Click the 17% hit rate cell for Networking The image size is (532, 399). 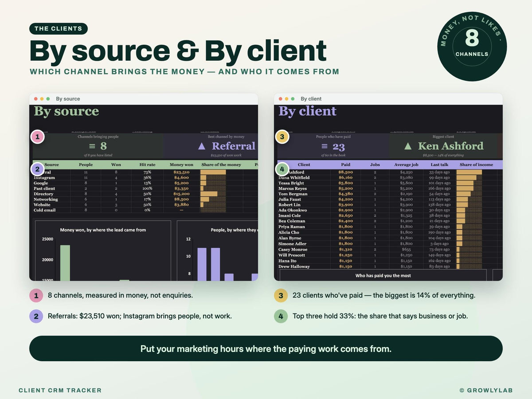(147, 199)
